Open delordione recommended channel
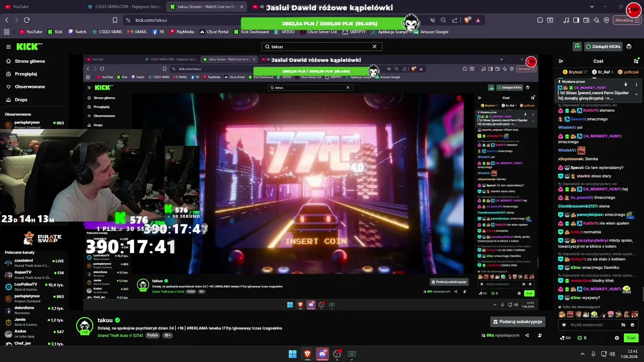Screen dimensions: 644x362 (34, 310)
